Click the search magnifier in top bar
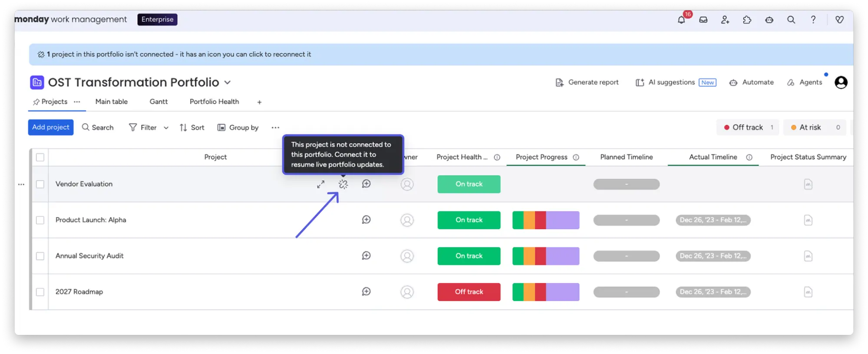The image size is (868, 354). 791,20
